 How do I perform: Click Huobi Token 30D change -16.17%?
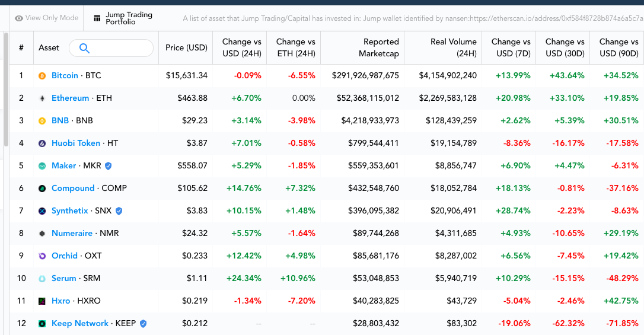coord(569,143)
